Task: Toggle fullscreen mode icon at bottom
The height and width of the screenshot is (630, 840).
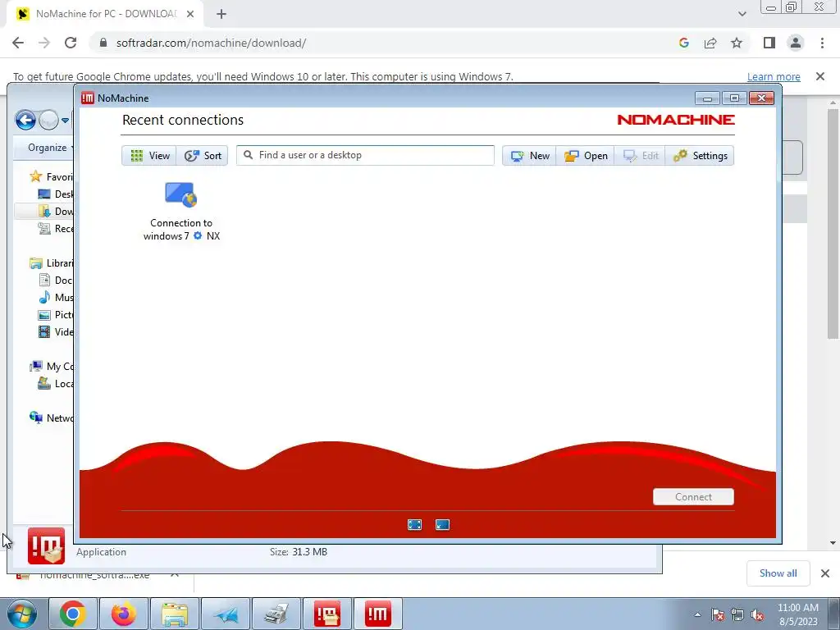Action: (414, 524)
